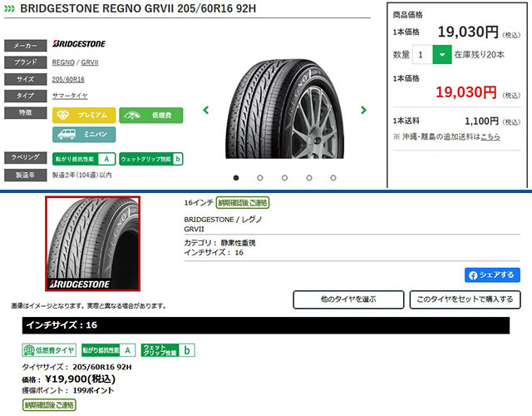This screenshot has height=416, width=532.
Task: Open the 205/60R16 size link
Action: click(x=68, y=80)
